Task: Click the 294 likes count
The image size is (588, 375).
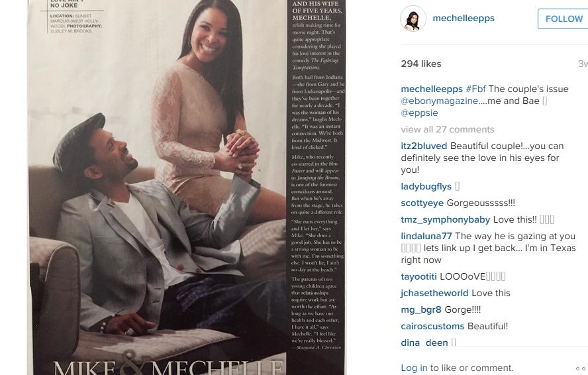Action: coord(420,64)
